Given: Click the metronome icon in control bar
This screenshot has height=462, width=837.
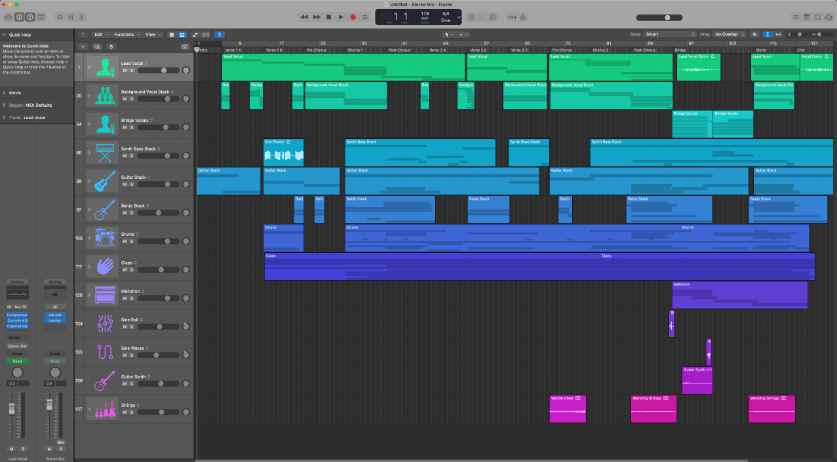Looking at the screenshot, I should pyautogui.click(x=523, y=17).
